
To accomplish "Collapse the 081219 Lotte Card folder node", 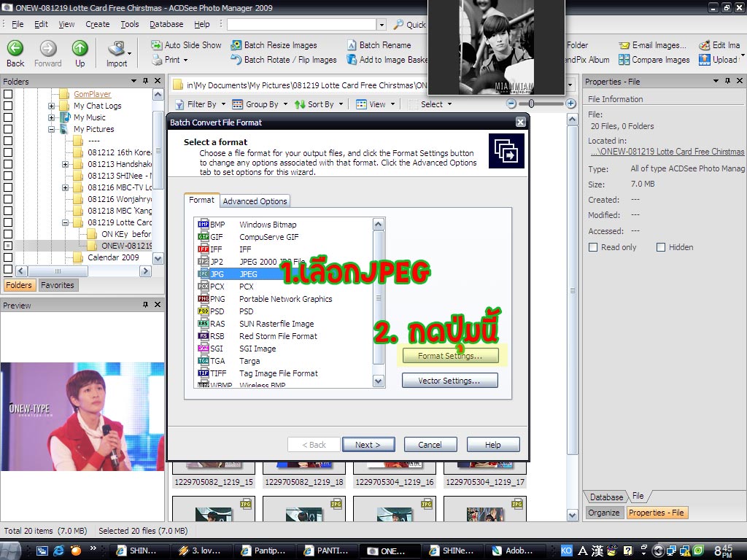I will [x=65, y=222].
